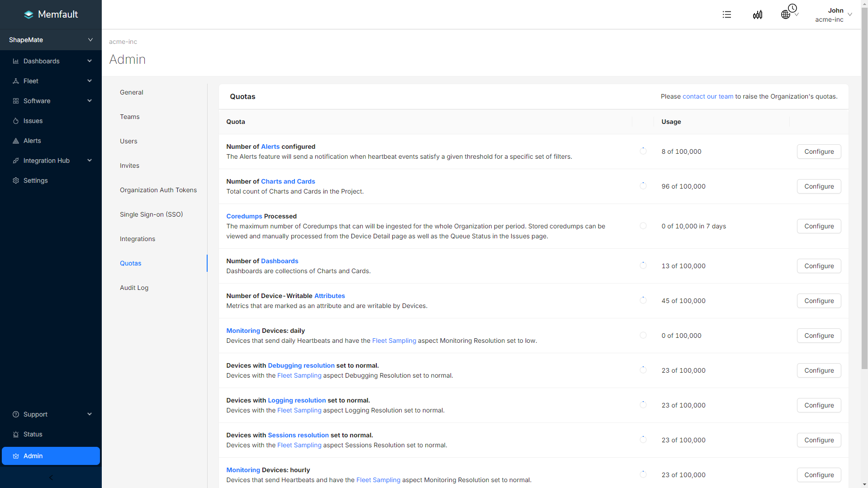Switch to the Audit Log tab
Screen dimensions: 868x488
pos(134,288)
